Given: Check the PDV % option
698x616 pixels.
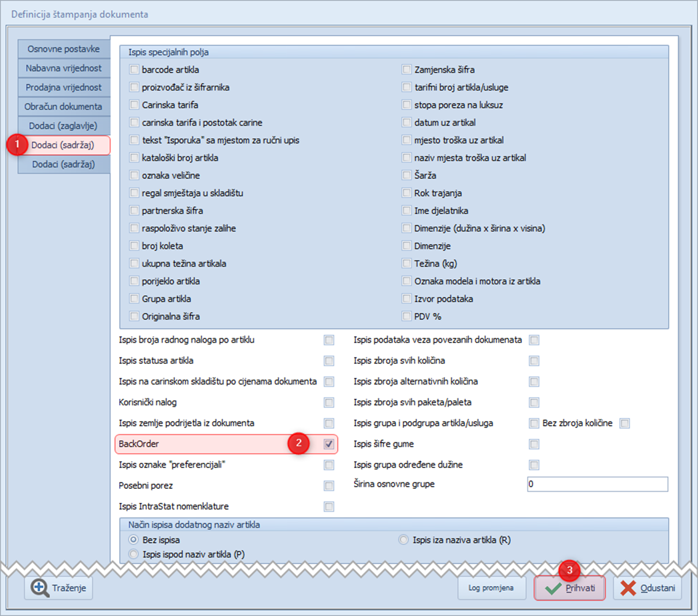Looking at the screenshot, I should point(407,317).
